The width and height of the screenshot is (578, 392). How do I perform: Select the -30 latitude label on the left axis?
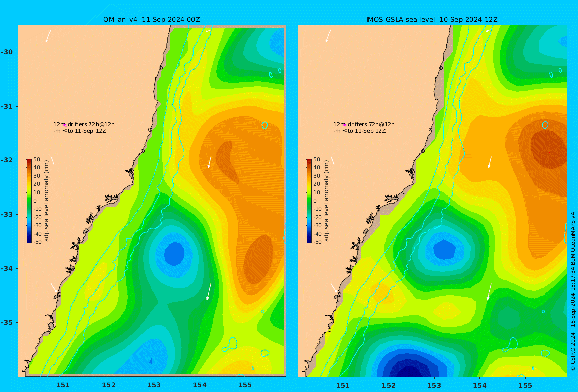[x=7, y=52]
